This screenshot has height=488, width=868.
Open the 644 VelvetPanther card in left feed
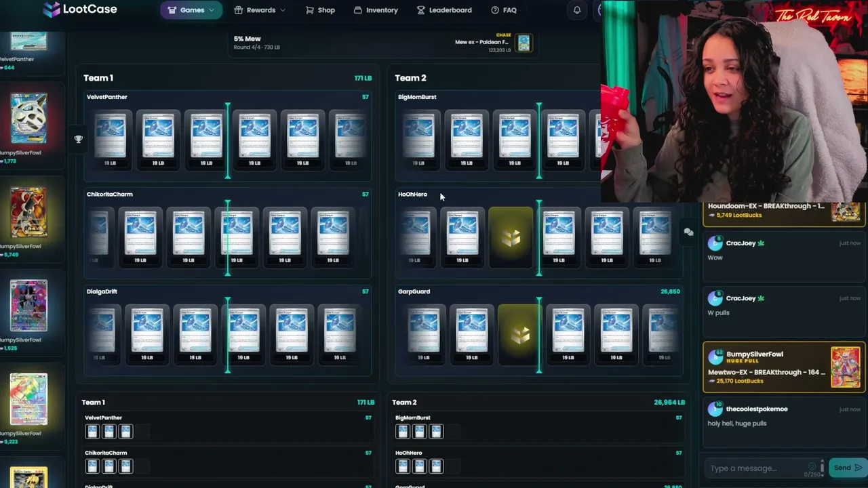28,41
